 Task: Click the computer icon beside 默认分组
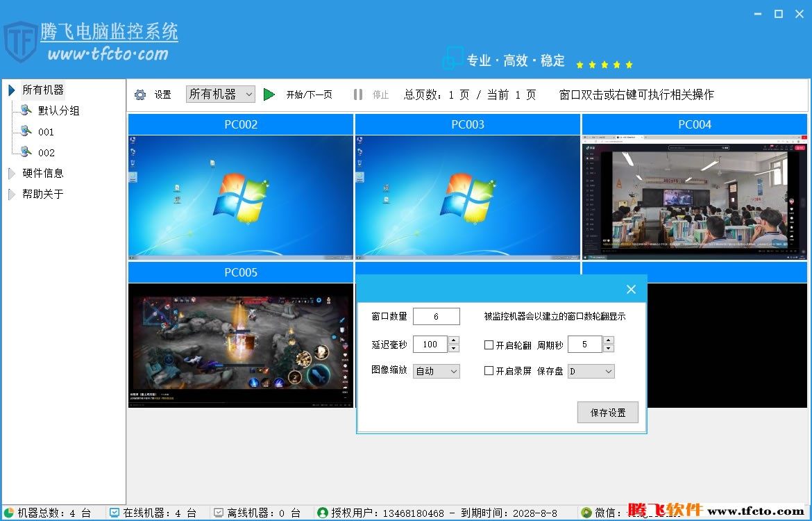click(26, 109)
